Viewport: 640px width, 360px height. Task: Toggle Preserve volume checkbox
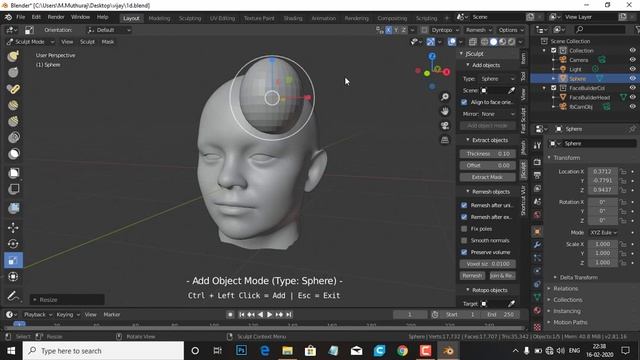click(x=464, y=252)
